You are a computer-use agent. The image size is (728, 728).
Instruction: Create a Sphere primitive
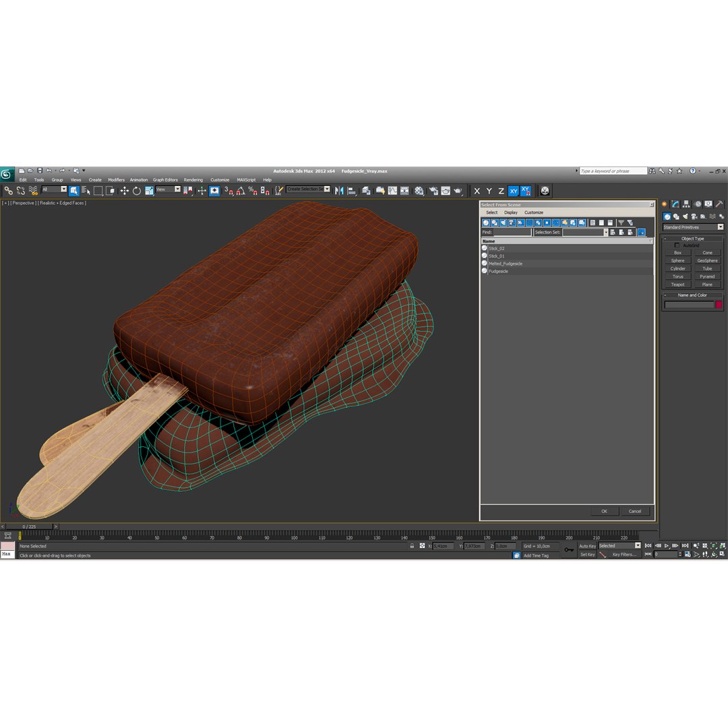tap(678, 260)
